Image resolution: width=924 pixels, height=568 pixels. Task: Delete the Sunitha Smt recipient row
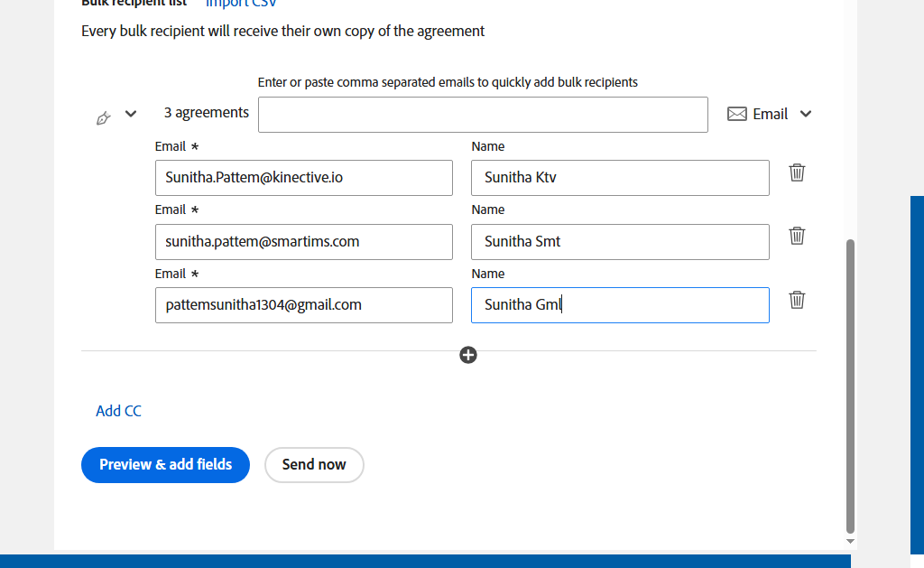tap(797, 236)
